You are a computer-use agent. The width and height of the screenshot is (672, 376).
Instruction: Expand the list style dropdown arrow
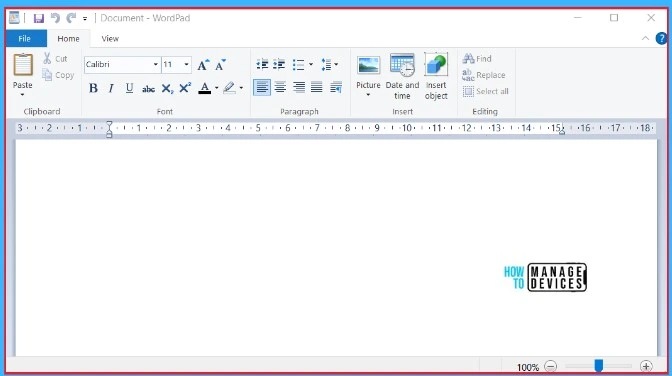pyautogui.click(x=311, y=65)
